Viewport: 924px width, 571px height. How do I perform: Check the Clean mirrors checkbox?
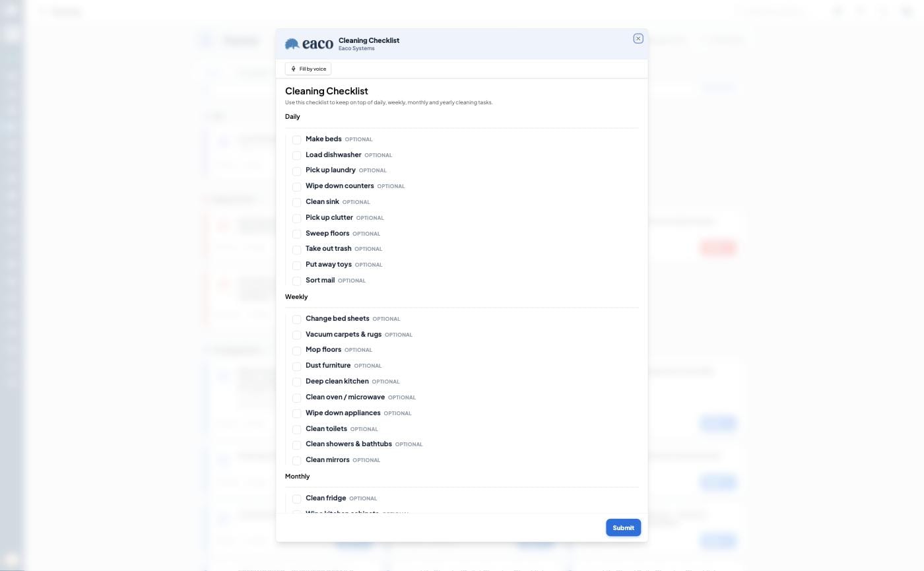pyautogui.click(x=297, y=461)
